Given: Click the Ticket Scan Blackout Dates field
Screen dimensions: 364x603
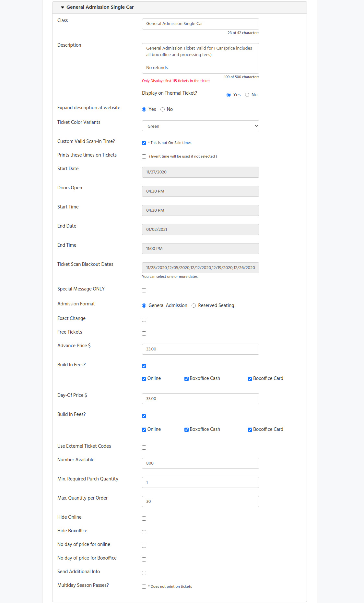Looking at the screenshot, I should click(200, 268).
